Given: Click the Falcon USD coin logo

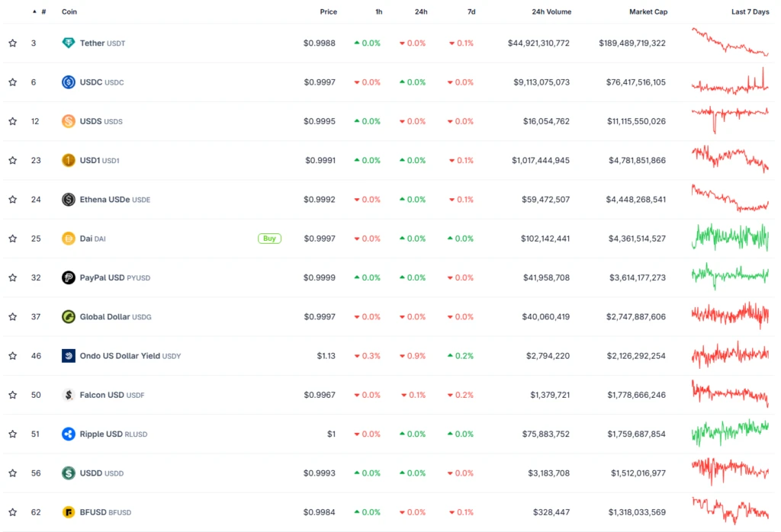Looking at the screenshot, I should pos(68,395).
